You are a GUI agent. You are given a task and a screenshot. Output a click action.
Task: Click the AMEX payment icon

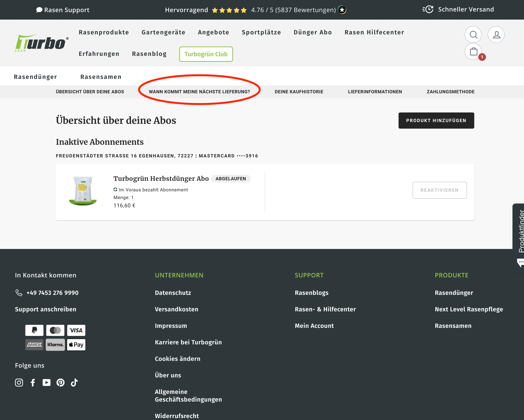34,345
